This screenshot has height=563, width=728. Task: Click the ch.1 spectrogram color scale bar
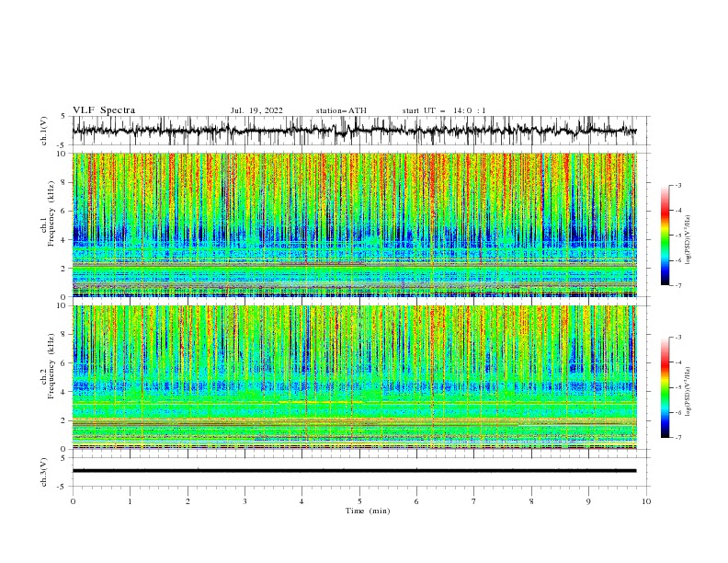(x=665, y=236)
